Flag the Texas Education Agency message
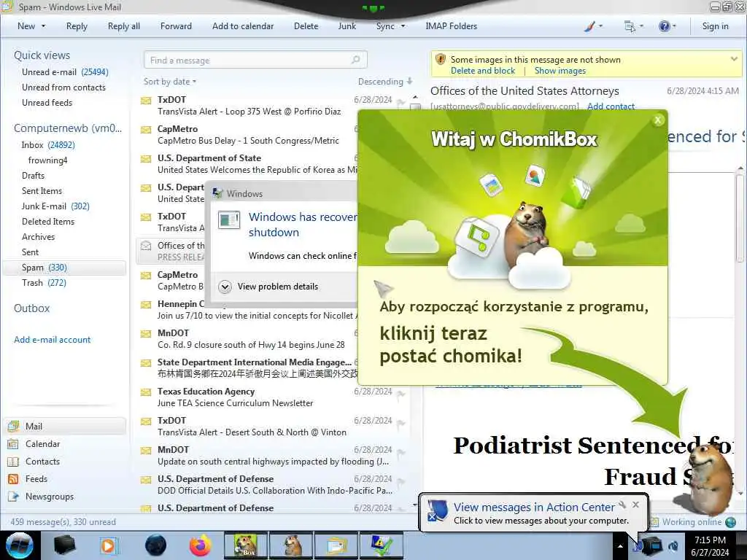 point(400,394)
